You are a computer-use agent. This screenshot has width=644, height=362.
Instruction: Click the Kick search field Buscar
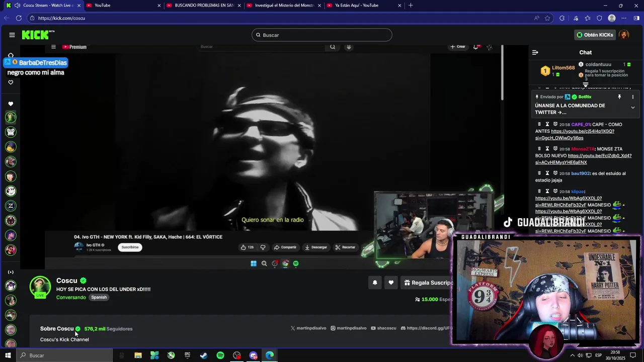(322, 35)
